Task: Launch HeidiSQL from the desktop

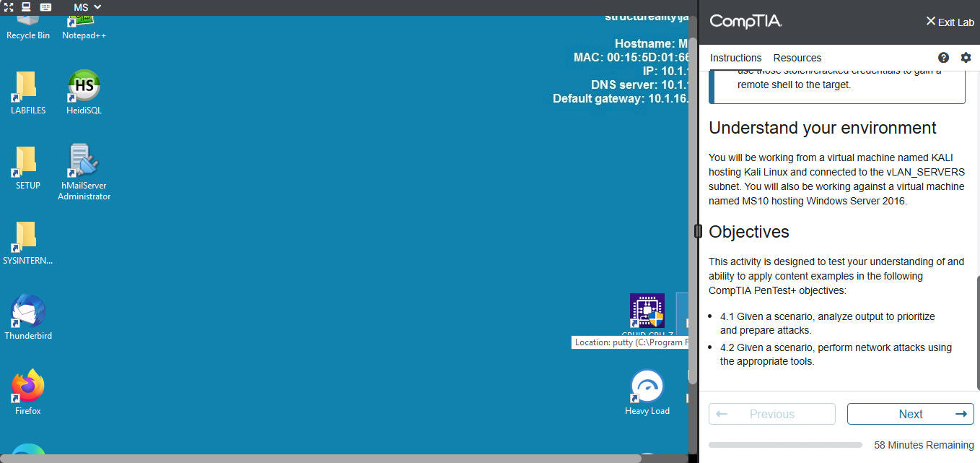Action: (83, 85)
